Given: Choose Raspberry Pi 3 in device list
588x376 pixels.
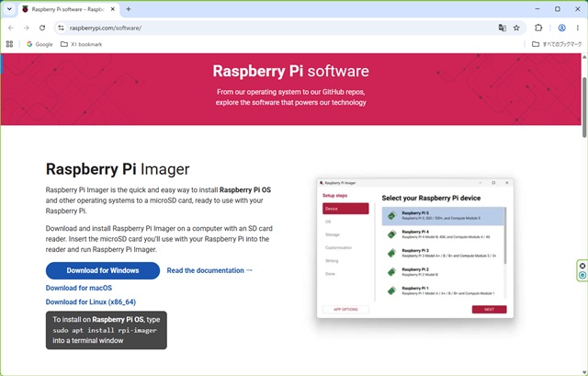Looking at the screenshot, I should point(443,254).
